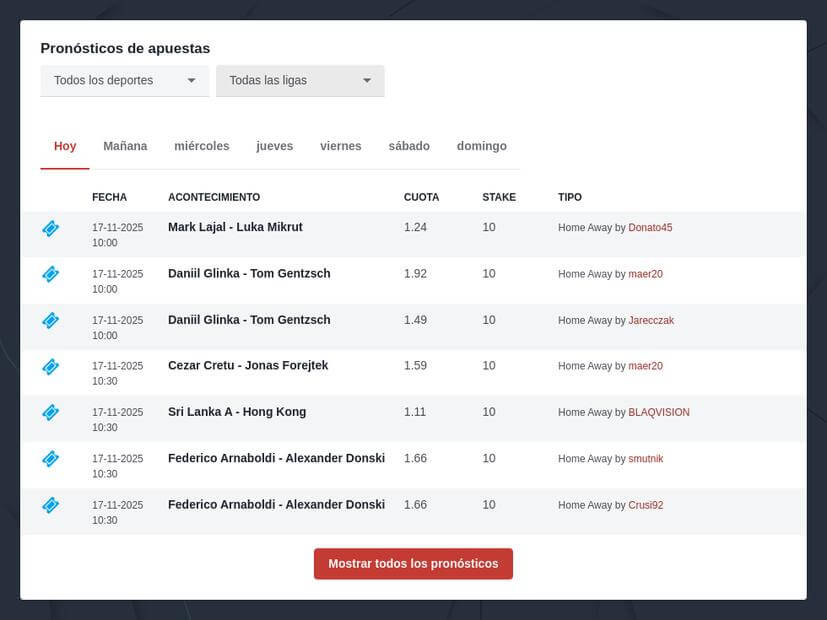Open the ticket icon for Cezar Cretu - Jonas Forejtek
827x620 pixels.
coord(50,366)
